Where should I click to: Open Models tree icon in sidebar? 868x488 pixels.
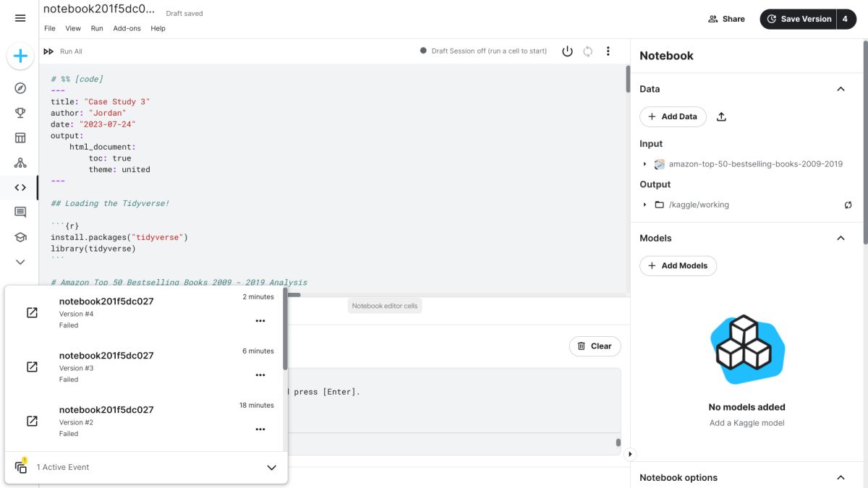point(20,163)
